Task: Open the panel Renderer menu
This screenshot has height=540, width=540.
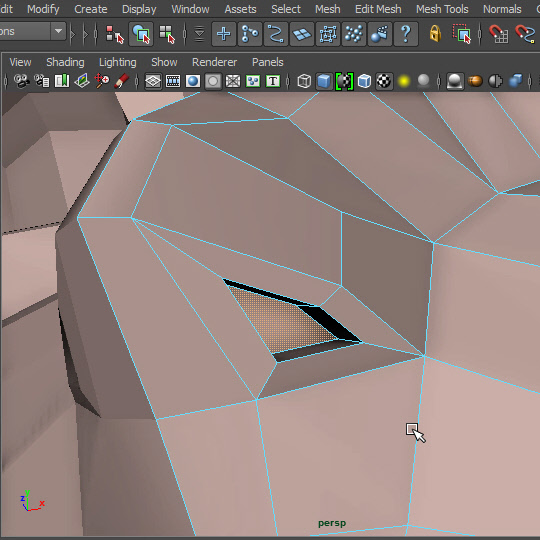Action: pos(214,62)
